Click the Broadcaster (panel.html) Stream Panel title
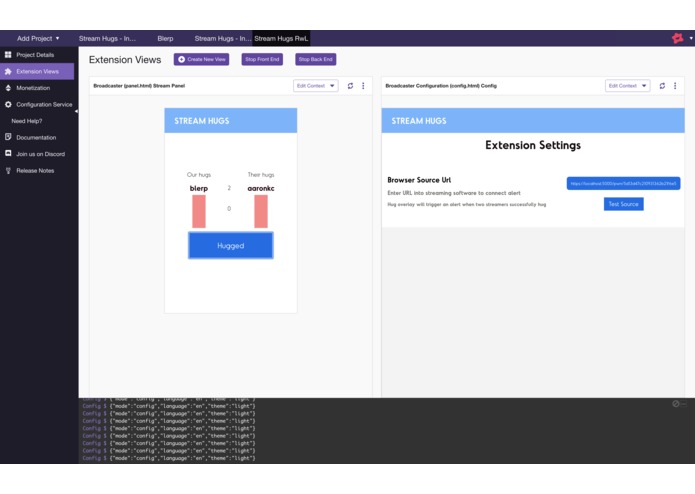 tap(139, 86)
